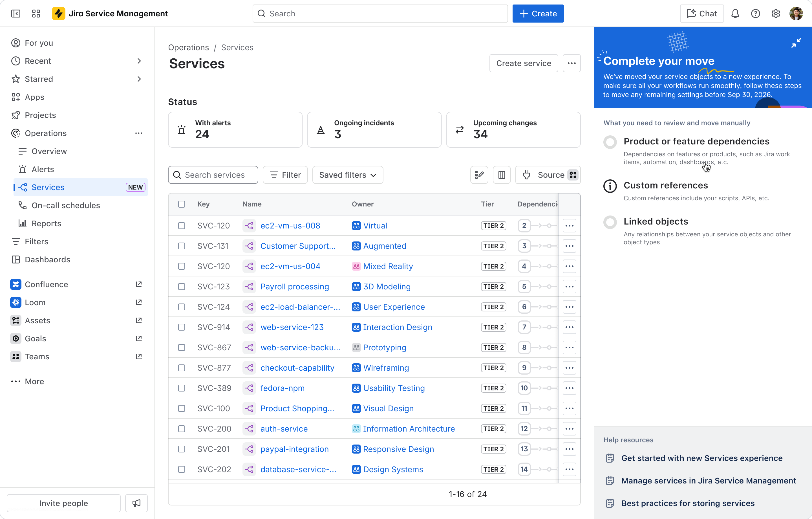Expand the Starred menu chevron
Image resolution: width=812 pixels, height=519 pixels.
click(139, 79)
